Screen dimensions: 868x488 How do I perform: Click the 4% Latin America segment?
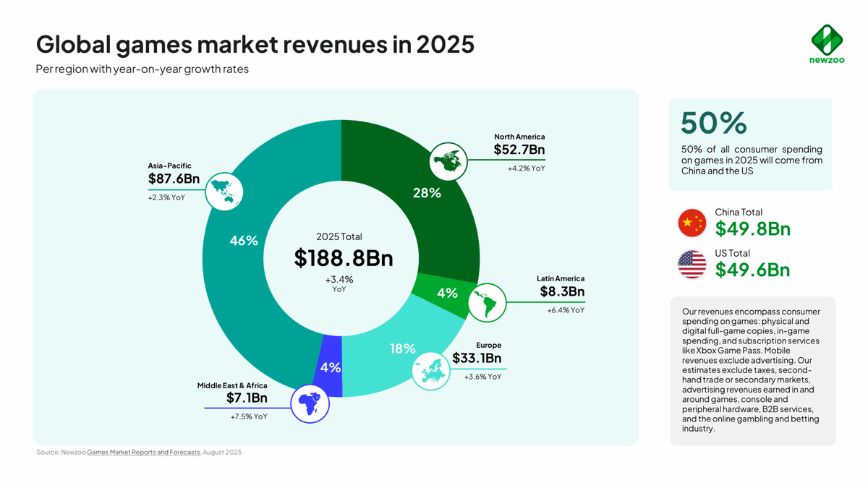[447, 294]
